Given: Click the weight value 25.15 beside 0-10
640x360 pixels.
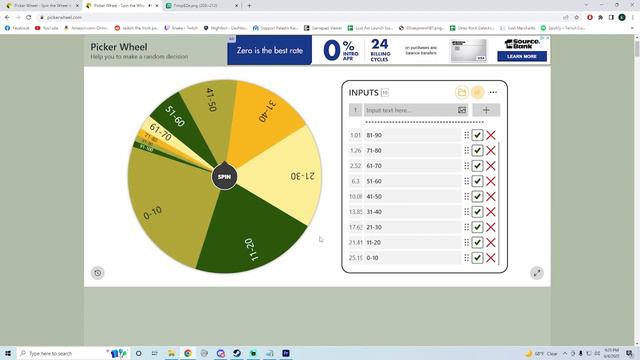Looking at the screenshot, I should point(356,258).
